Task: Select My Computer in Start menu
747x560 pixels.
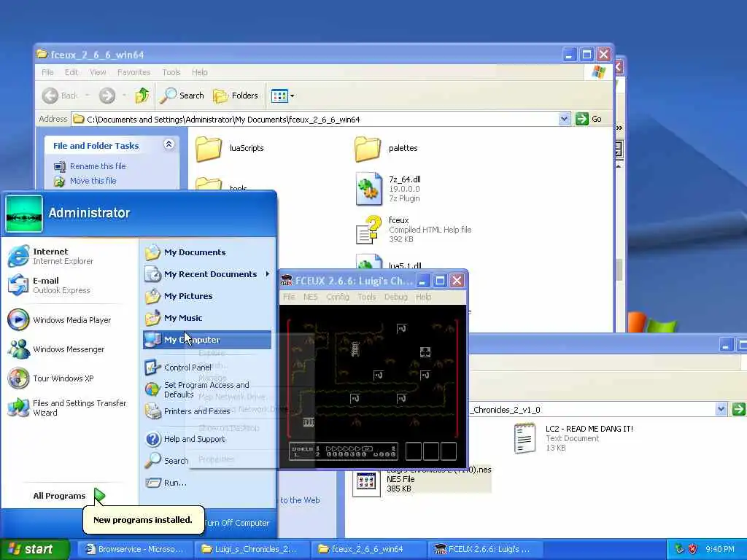Action: coord(206,340)
